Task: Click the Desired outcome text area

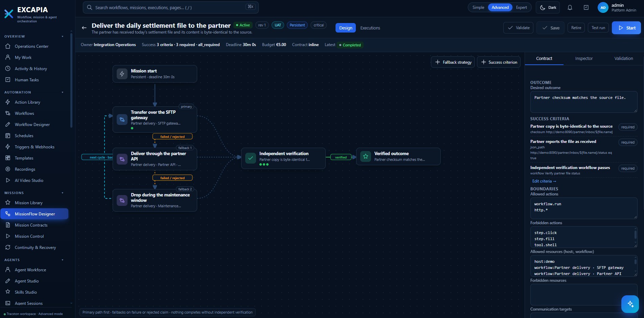Action: coord(584,102)
